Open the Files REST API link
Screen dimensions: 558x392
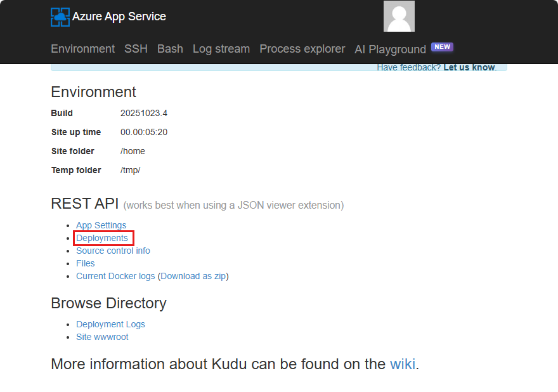click(x=86, y=263)
